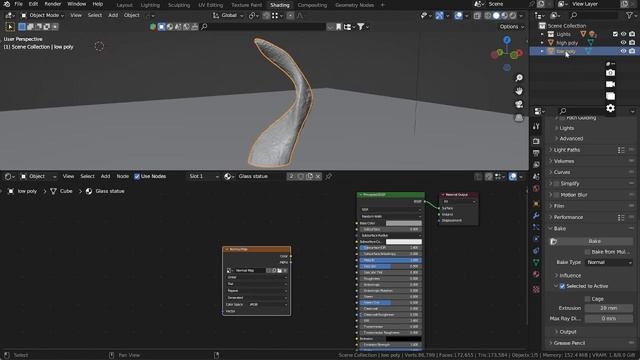
Task: Open the Render properties tab icon
Action: click(536, 141)
